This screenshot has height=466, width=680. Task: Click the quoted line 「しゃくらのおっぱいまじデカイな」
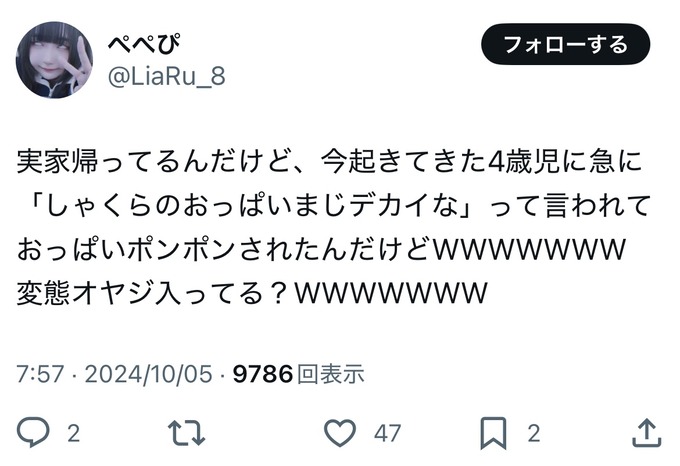(x=246, y=205)
